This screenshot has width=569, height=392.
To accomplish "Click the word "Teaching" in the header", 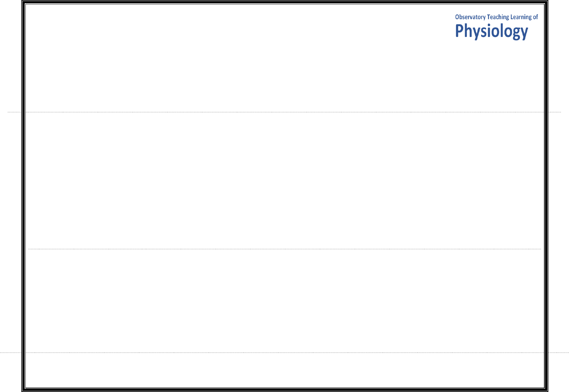I will (498, 17).
